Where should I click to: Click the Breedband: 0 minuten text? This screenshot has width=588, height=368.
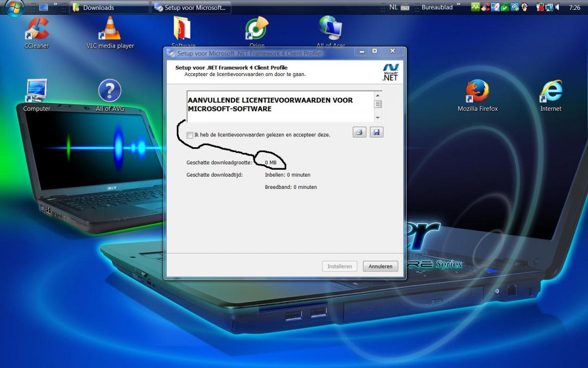coord(291,187)
